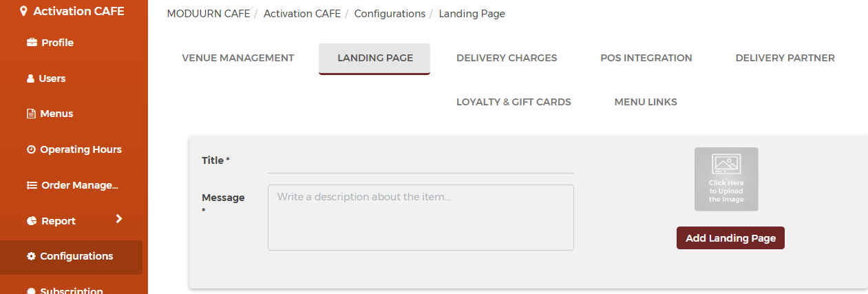Go to the Delivery Partner tab
The image size is (868, 294).
point(785,58)
